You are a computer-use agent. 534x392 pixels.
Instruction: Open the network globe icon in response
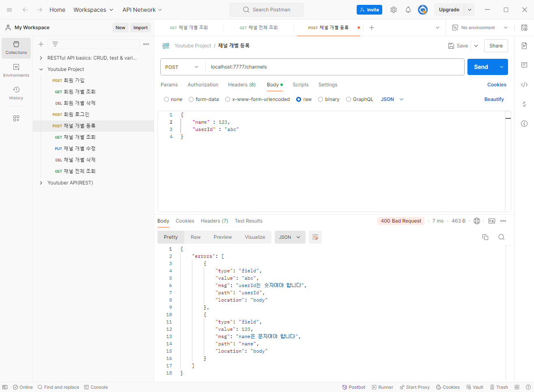[477, 221]
